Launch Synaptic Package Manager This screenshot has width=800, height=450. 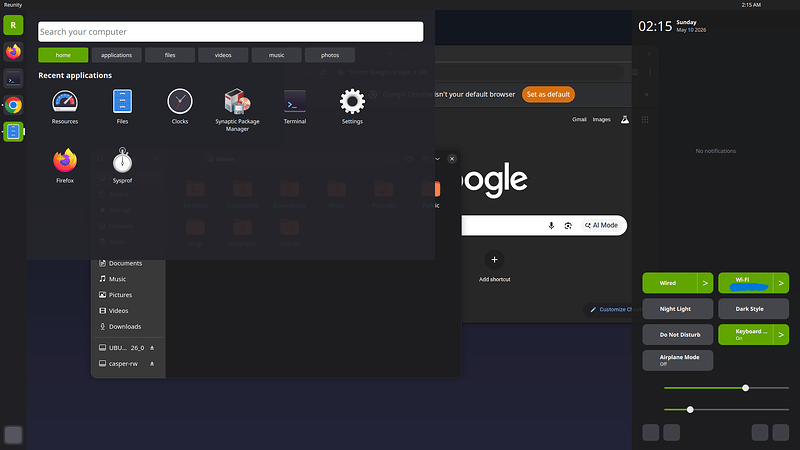click(x=237, y=110)
